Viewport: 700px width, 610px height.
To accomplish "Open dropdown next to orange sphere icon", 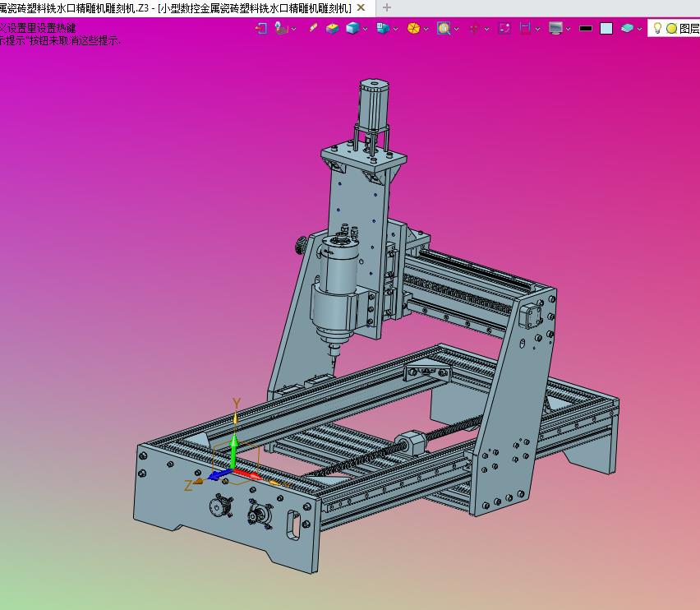I will point(426,29).
